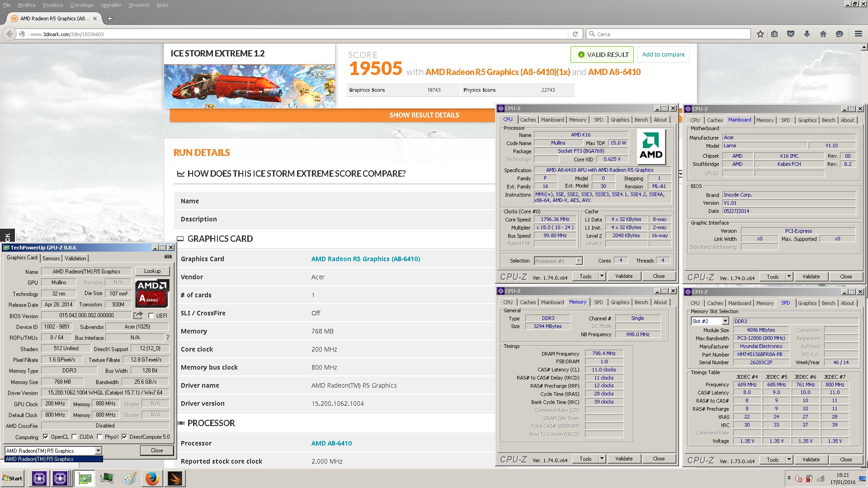Toggle the DirectCompute 5.0 checkbox
This screenshot has width=868, height=488.
pos(124,436)
